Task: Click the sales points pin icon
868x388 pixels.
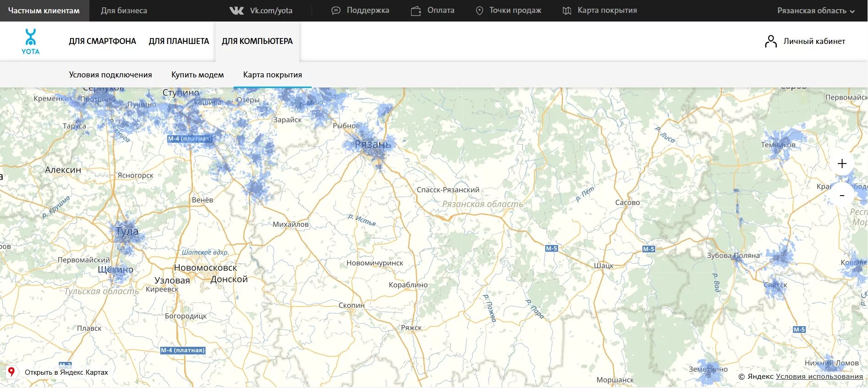Action: coord(479,11)
